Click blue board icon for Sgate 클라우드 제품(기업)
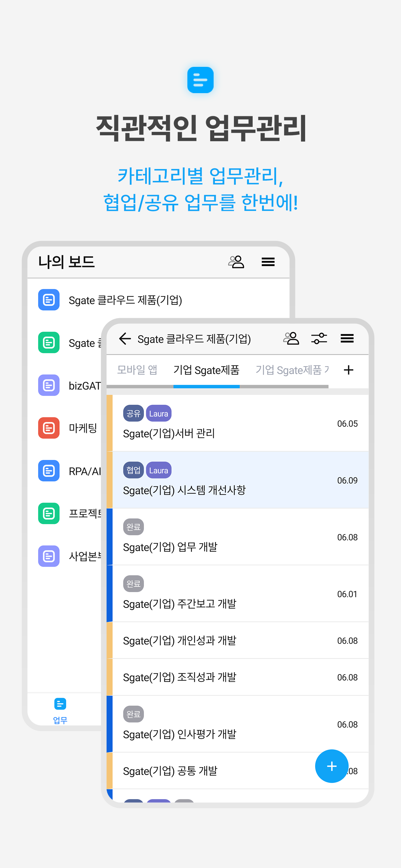This screenshot has width=401, height=868. [49, 300]
